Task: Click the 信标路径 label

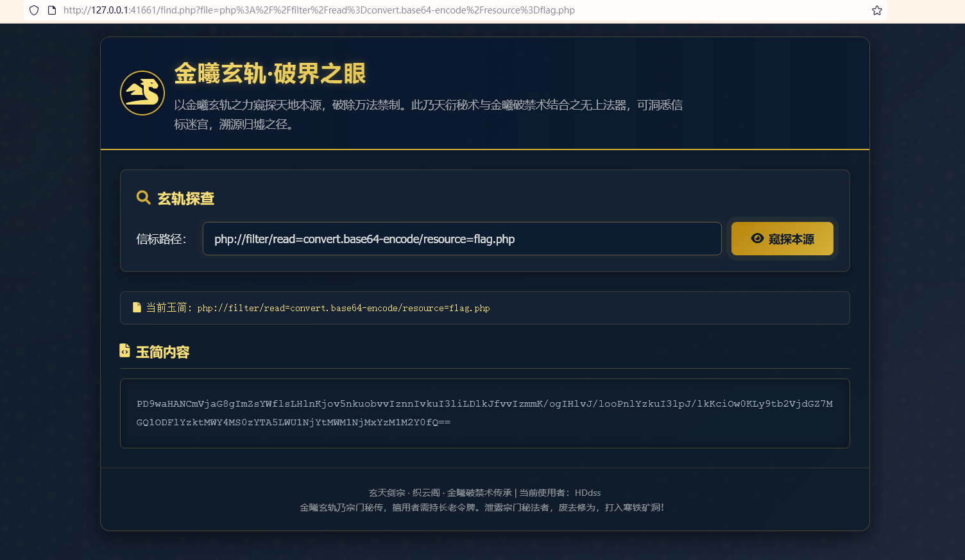Action: click(x=161, y=239)
